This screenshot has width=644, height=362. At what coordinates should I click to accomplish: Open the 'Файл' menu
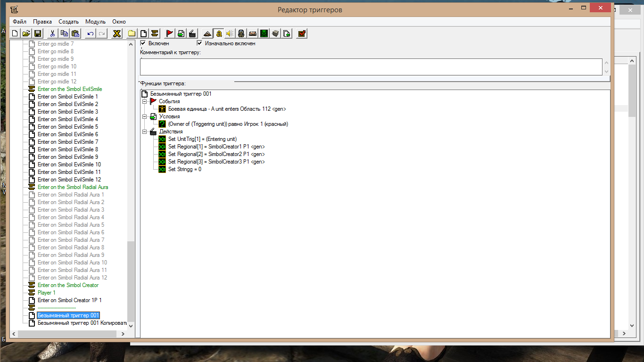coord(19,22)
